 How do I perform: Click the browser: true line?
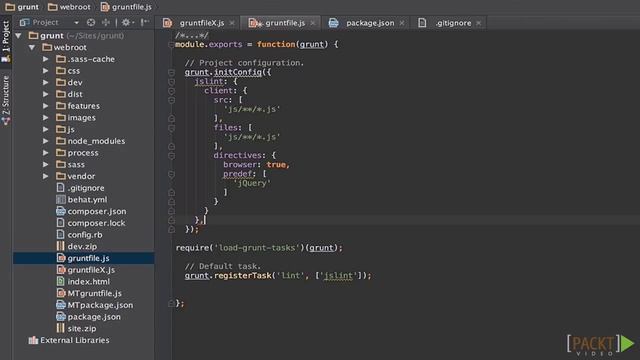256,165
